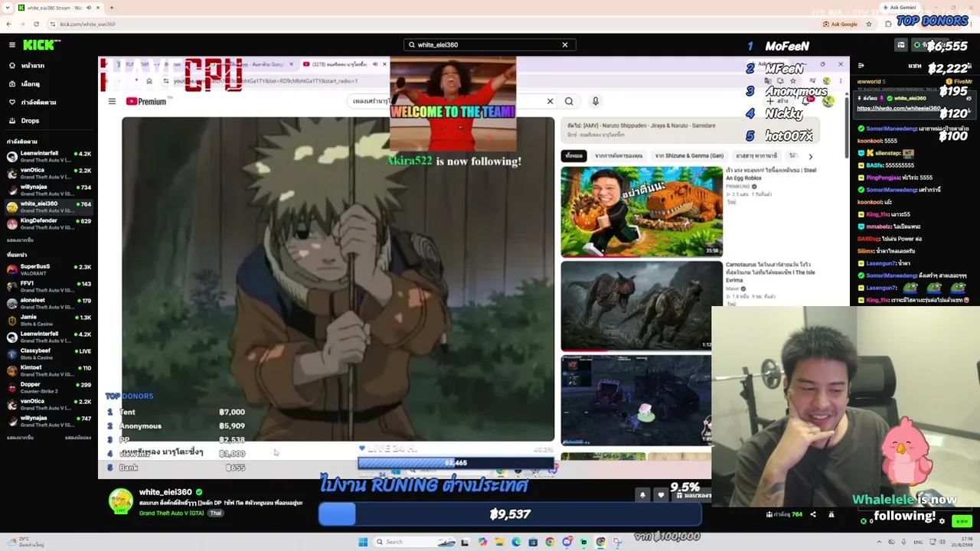980x551 pixels.
Task: Open recommended channel Jamie in Slots & Casino
Action: [x=49, y=320]
